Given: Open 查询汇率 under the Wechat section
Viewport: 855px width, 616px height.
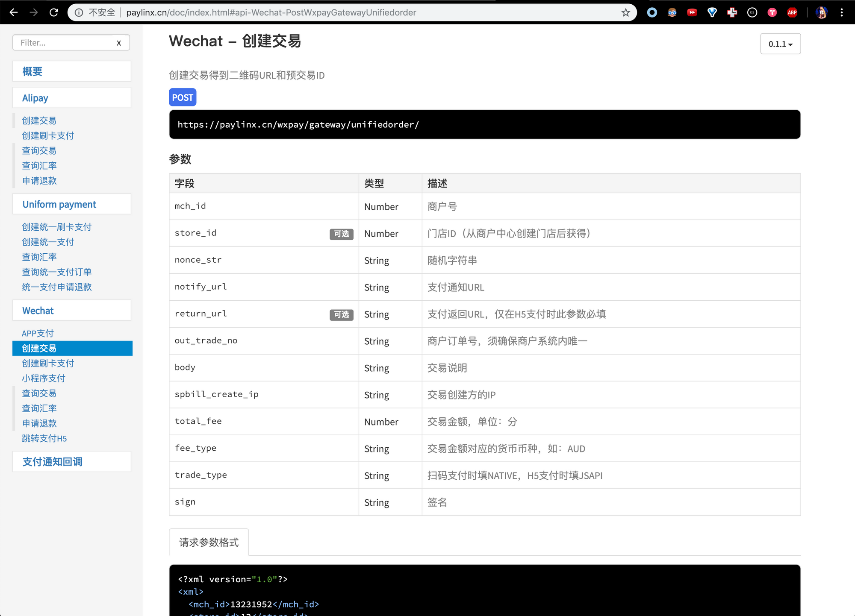Looking at the screenshot, I should tap(39, 408).
